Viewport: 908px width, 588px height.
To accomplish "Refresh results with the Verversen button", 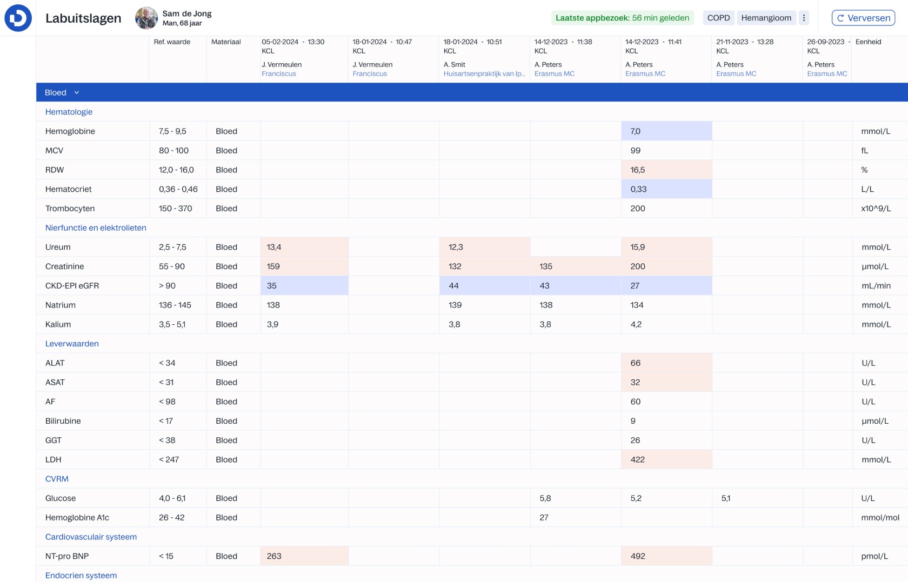I will coord(863,18).
